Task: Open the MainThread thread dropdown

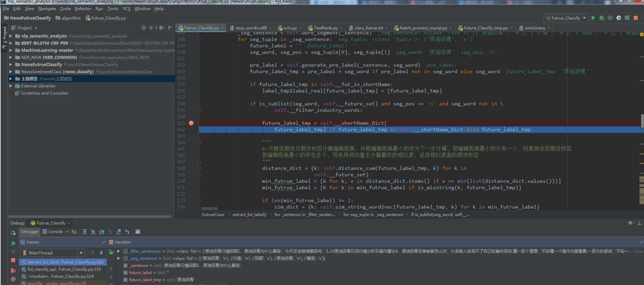Action: click(81, 253)
